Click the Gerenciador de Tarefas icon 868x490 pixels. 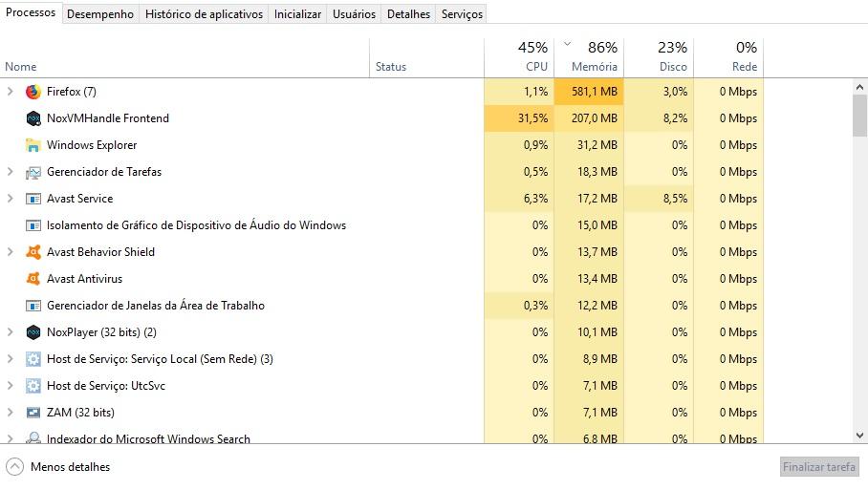pos(33,172)
